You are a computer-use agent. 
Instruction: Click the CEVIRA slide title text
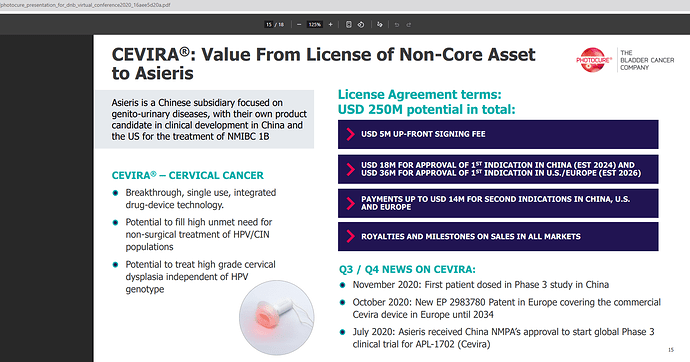(x=323, y=64)
